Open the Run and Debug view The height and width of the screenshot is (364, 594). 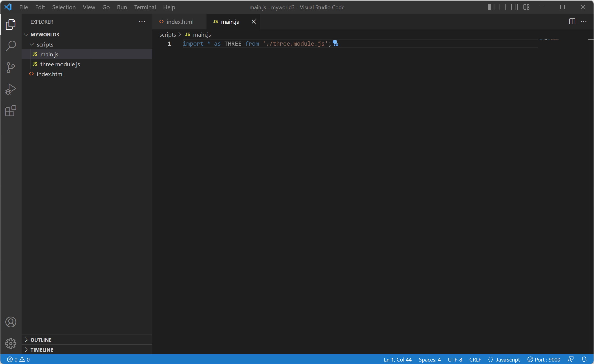click(x=11, y=89)
